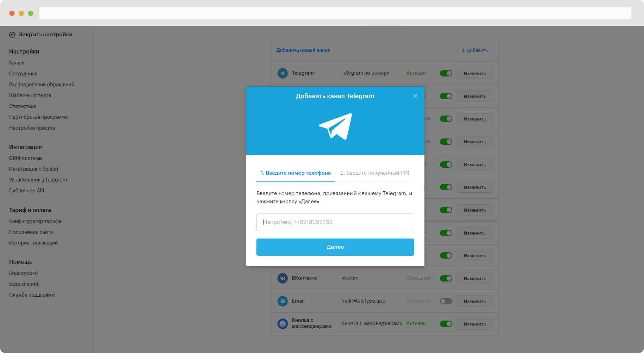Click the ВКонтакте channel icon

282,278
